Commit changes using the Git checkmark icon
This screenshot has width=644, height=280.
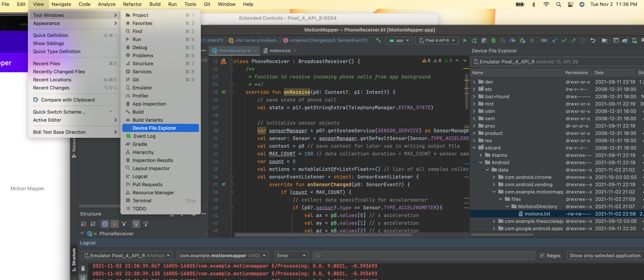click(564, 40)
